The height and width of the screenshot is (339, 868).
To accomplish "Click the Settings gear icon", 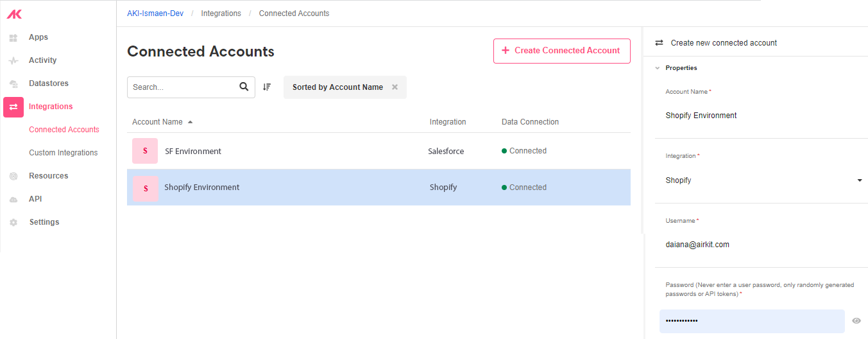I will [13, 222].
